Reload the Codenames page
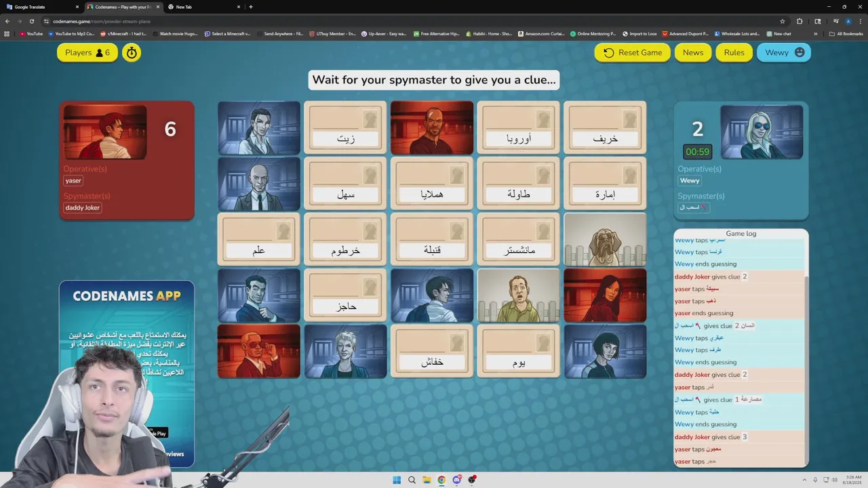This screenshot has height=488, width=868. coord(31,21)
